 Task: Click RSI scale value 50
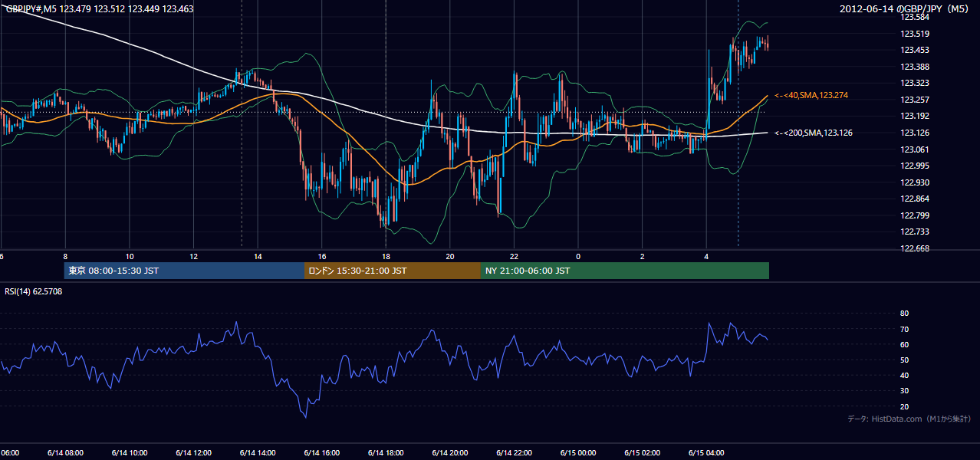click(x=904, y=360)
